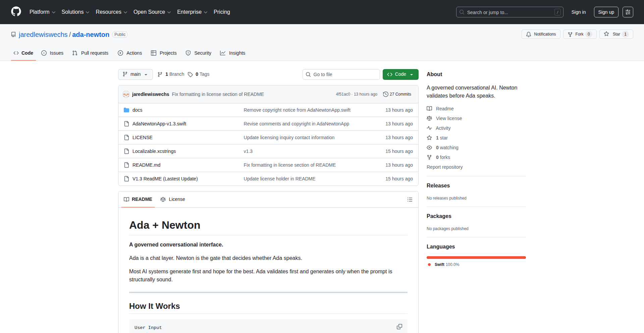Expand the main branch dropdown
644x333 pixels.
pos(135,74)
